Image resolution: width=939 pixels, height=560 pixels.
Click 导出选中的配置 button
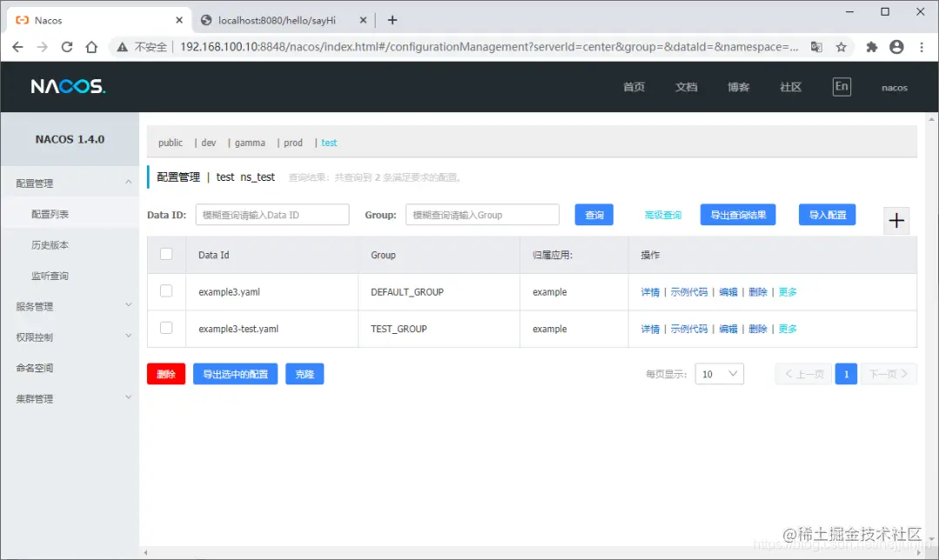click(x=236, y=374)
